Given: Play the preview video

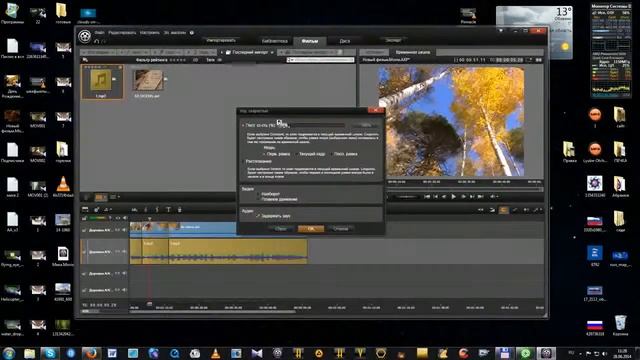Looking at the screenshot, I should pyautogui.click(x=453, y=197).
